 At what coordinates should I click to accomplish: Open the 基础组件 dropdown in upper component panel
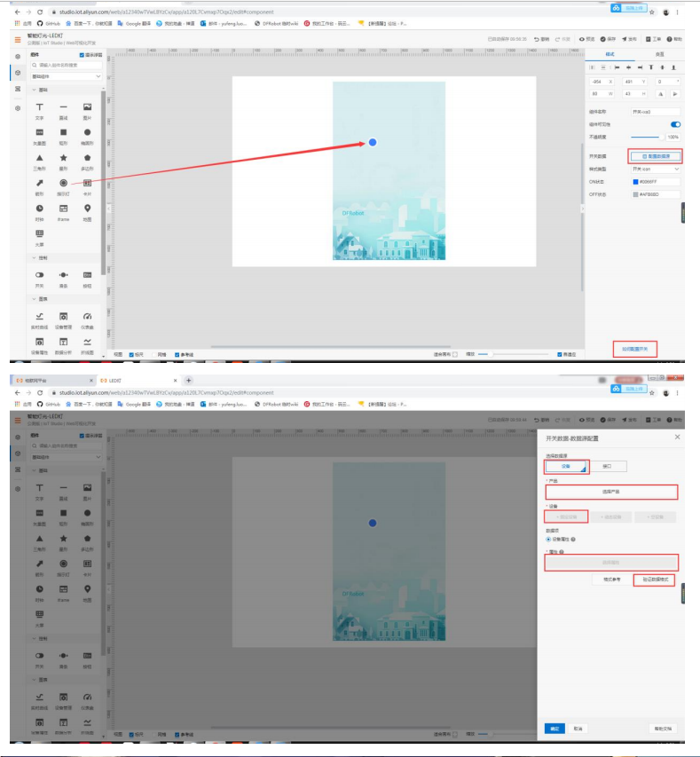coord(67,76)
